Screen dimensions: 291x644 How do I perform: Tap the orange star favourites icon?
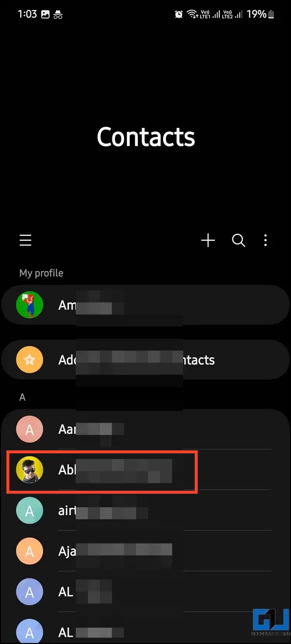tap(30, 360)
